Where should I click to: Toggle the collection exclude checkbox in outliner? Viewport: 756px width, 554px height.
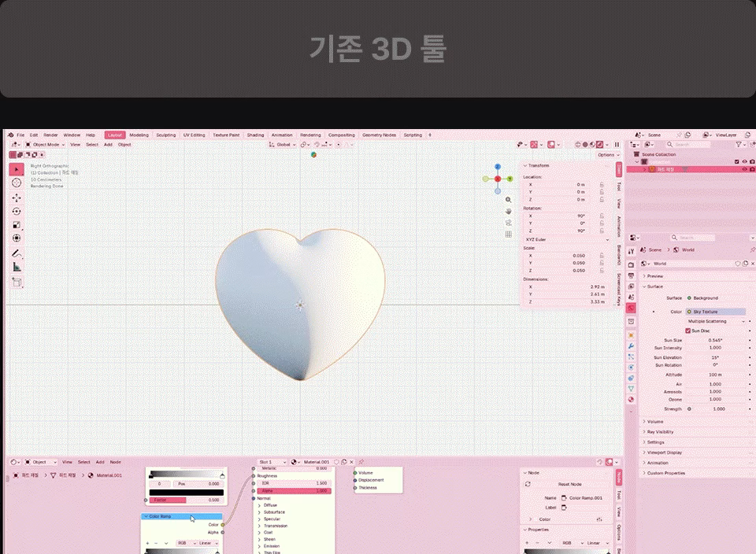[737, 162]
